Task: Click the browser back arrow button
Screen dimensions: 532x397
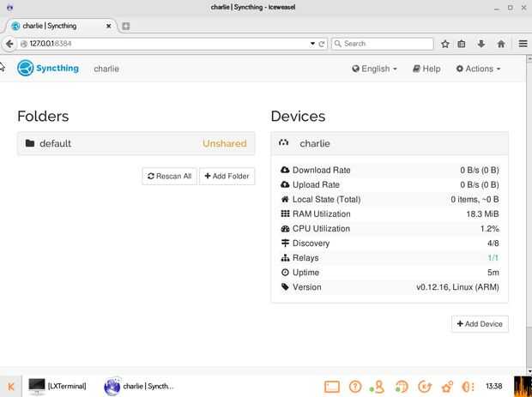Action: click(9, 44)
